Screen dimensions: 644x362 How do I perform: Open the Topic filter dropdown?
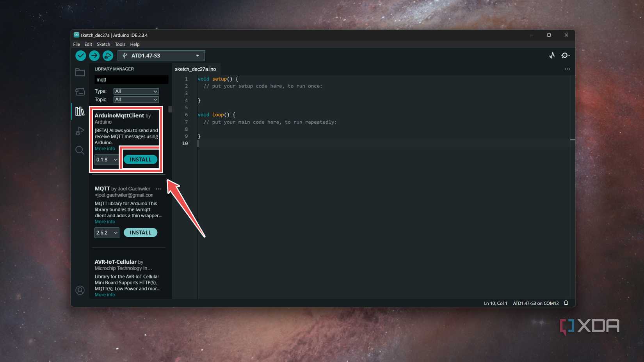136,99
